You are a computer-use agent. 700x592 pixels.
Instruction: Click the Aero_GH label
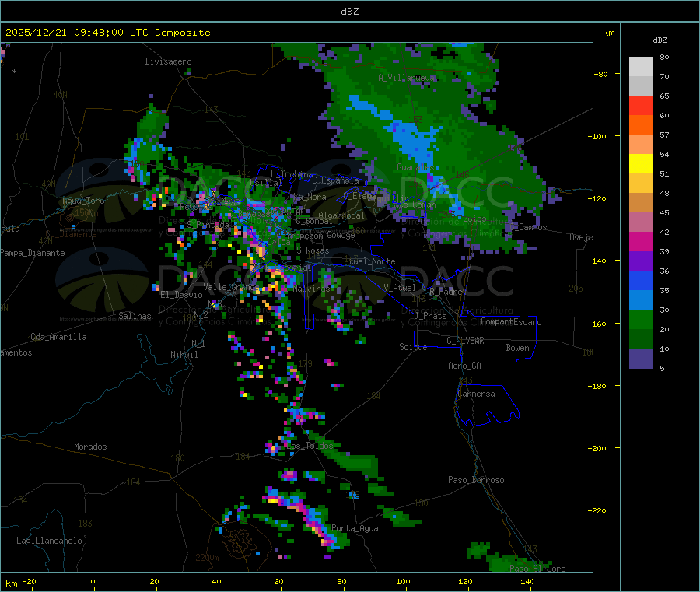pyautogui.click(x=465, y=366)
